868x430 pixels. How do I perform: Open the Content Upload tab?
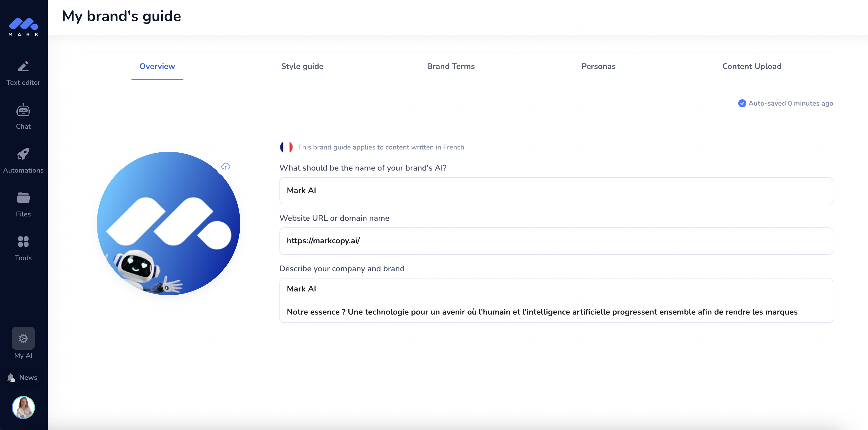coord(752,66)
